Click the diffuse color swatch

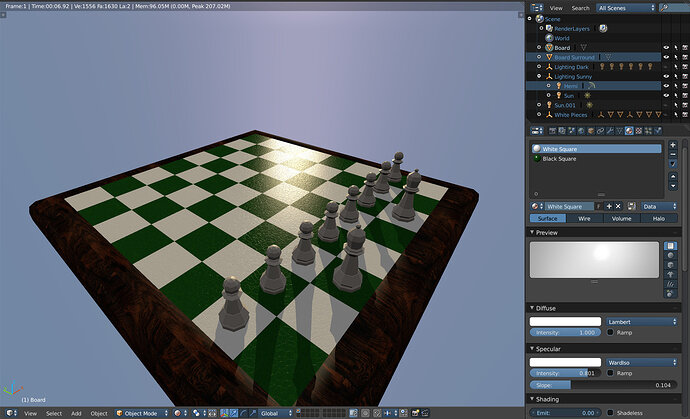[565, 322]
